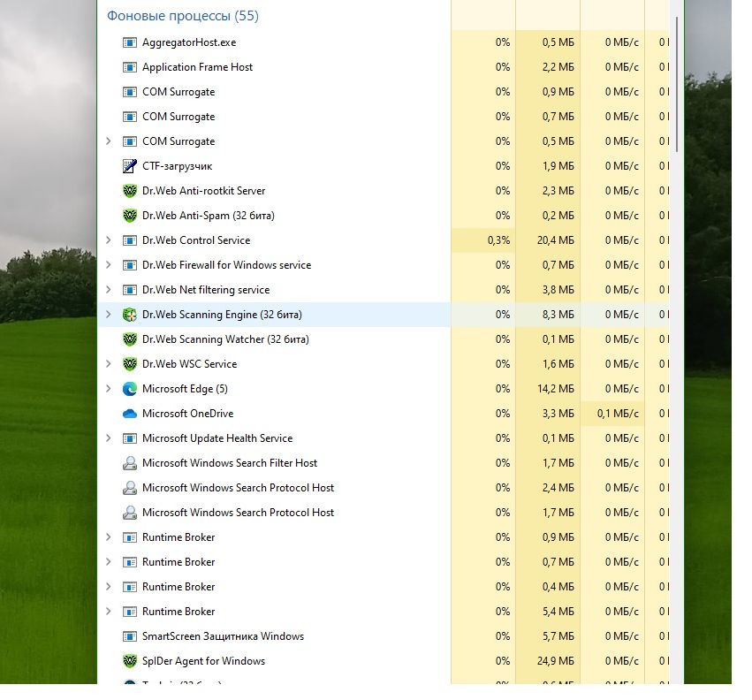Image resolution: width=752 pixels, height=700 pixels.
Task: Expand the Microsoft Update Health Service process
Action: (x=109, y=438)
